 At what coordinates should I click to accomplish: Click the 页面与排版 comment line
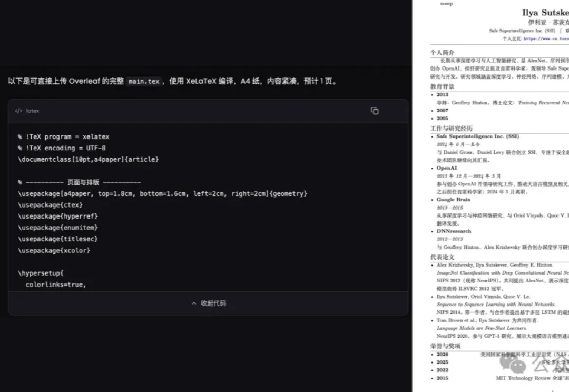(x=79, y=182)
